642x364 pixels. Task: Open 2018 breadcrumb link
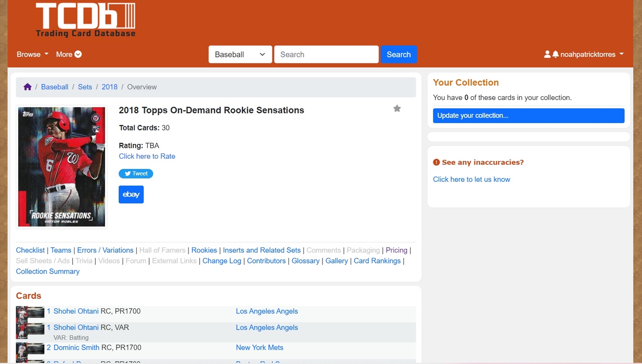pyautogui.click(x=110, y=87)
